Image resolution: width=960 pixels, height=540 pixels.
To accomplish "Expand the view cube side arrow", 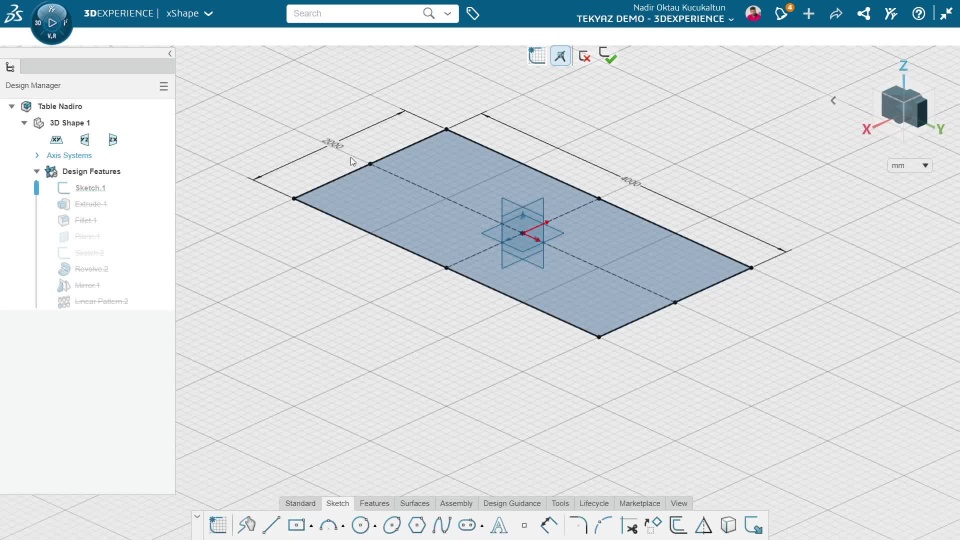I will [x=833, y=100].
